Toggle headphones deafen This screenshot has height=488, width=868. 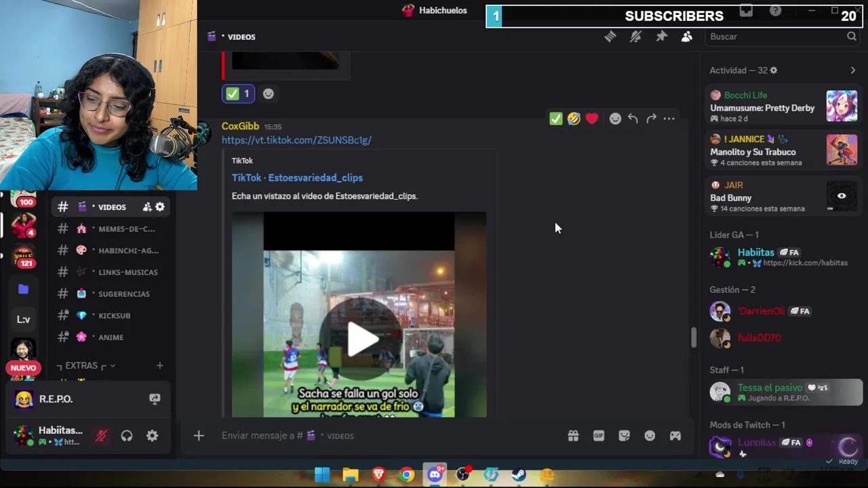click(x=127, y=436)
